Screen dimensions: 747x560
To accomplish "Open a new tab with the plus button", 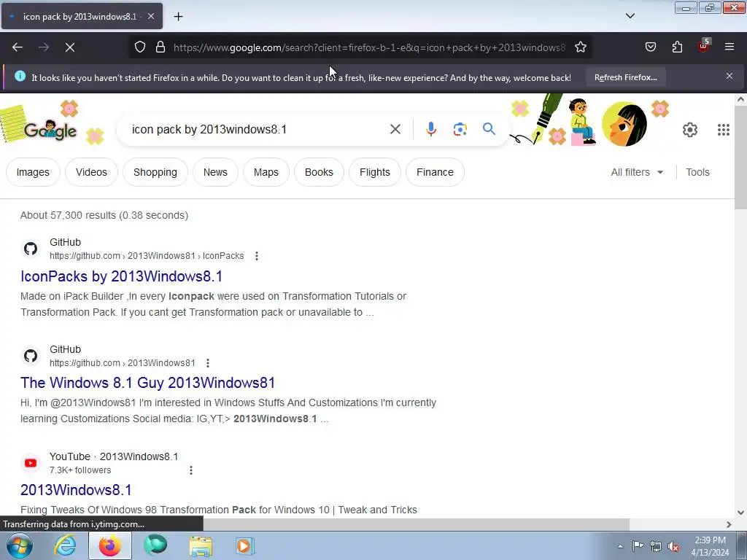I will [x=178, y=16].
